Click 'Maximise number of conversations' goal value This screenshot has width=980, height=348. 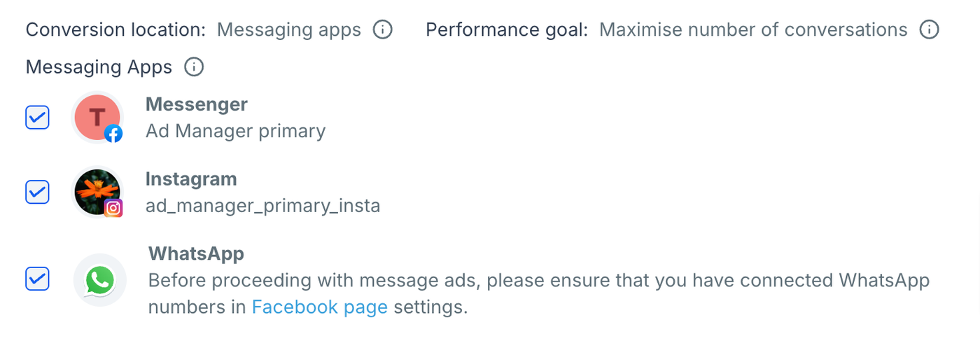click(x=753, y=30)
